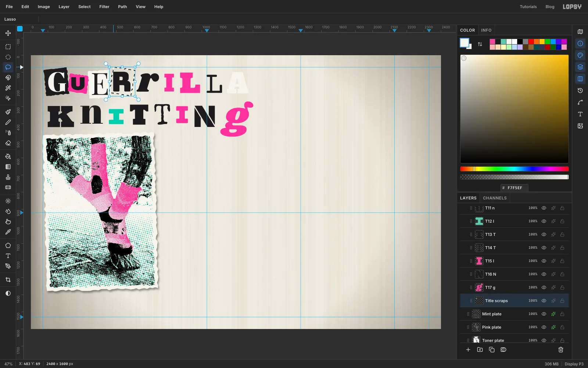588x368 pixels.
Task: Select the Type tool in the left toolbar
Action: [8, 256]
